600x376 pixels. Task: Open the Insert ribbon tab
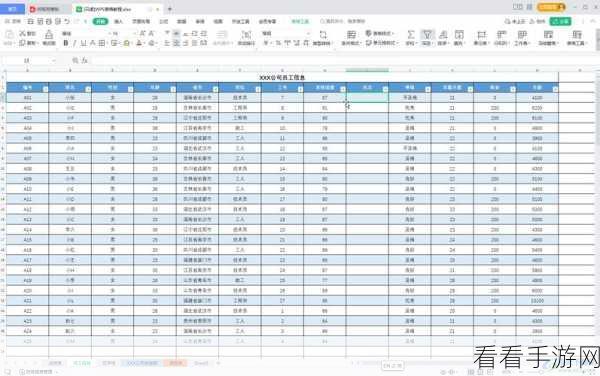(x=119, y=21)
